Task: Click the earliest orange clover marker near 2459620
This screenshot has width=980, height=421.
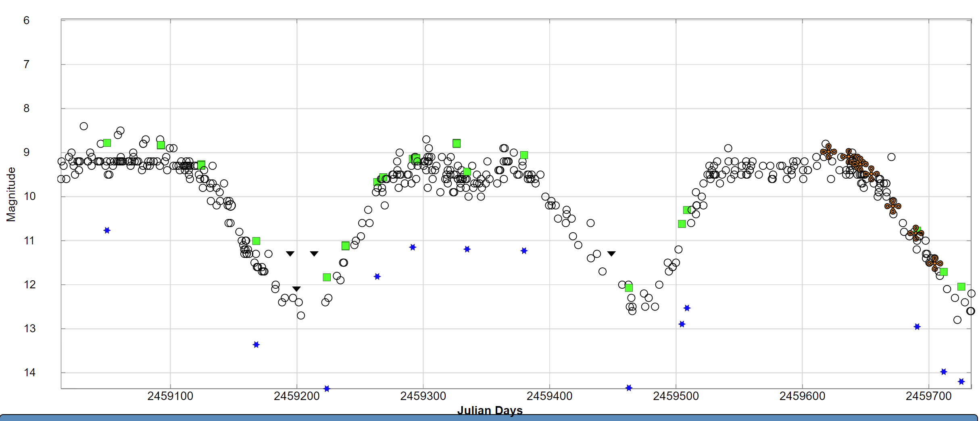Action: [828, 152]
